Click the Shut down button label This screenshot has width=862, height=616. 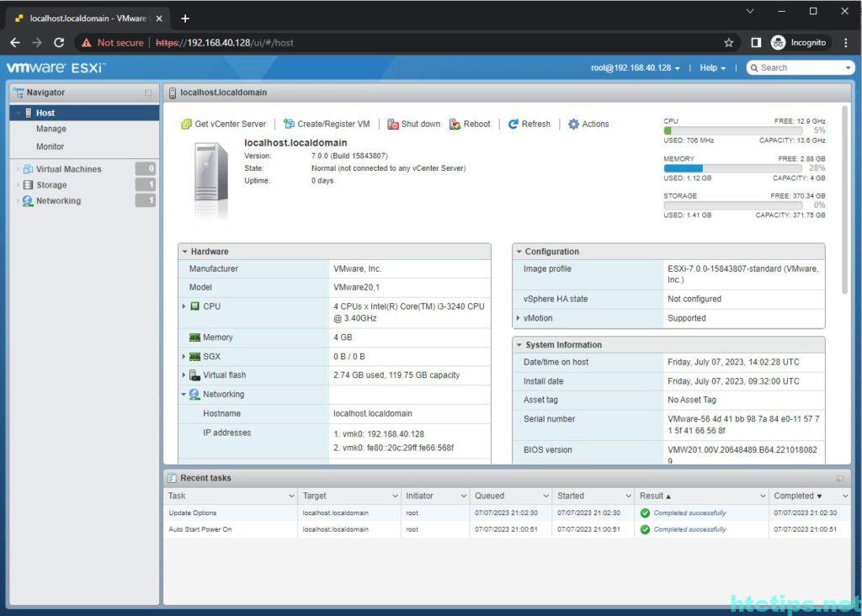(421, 125)
